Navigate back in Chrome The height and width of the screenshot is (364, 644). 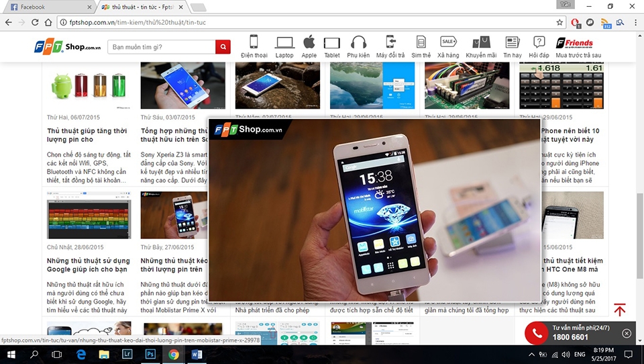(x=9, y=22)
